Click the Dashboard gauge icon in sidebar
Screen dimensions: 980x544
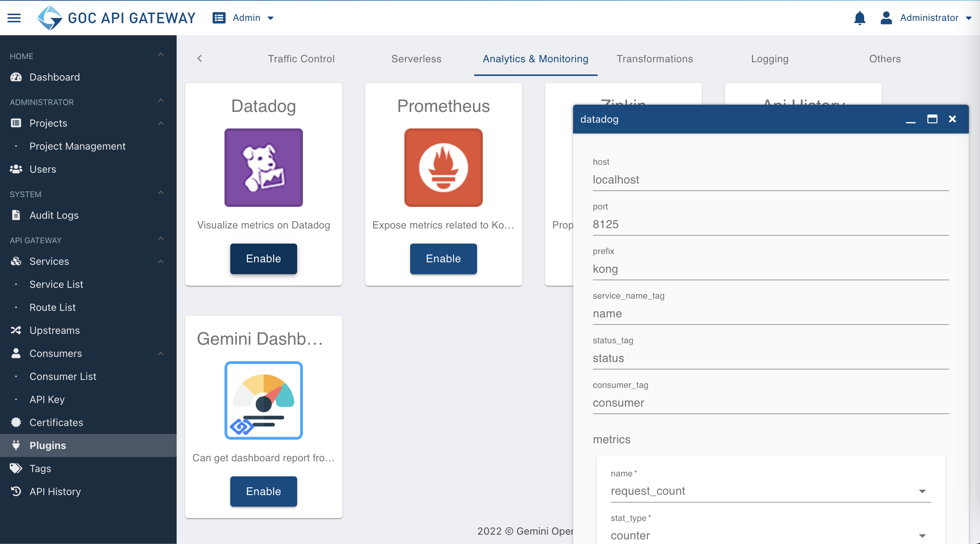[x=16, y=77]
